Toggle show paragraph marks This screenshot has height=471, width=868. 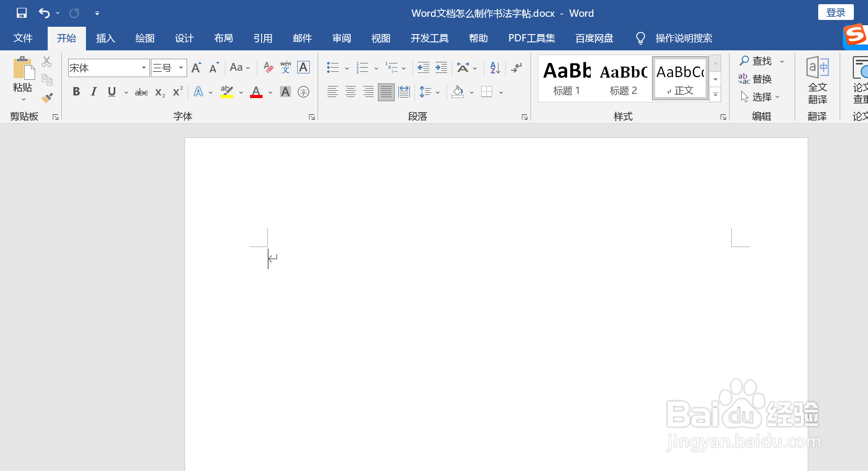pyautogui.click(x=517, y=67)
